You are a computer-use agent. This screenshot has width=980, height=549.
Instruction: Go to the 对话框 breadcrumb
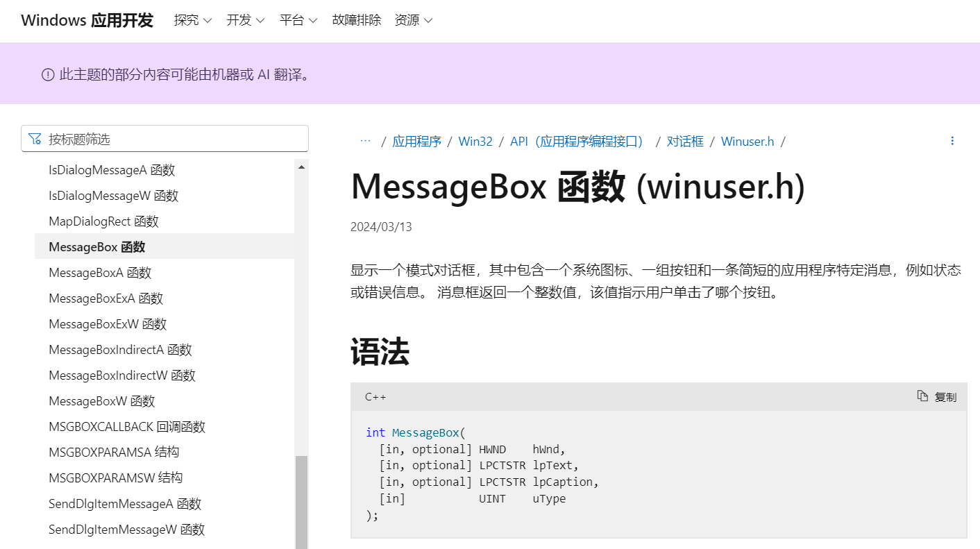point(685,142)
